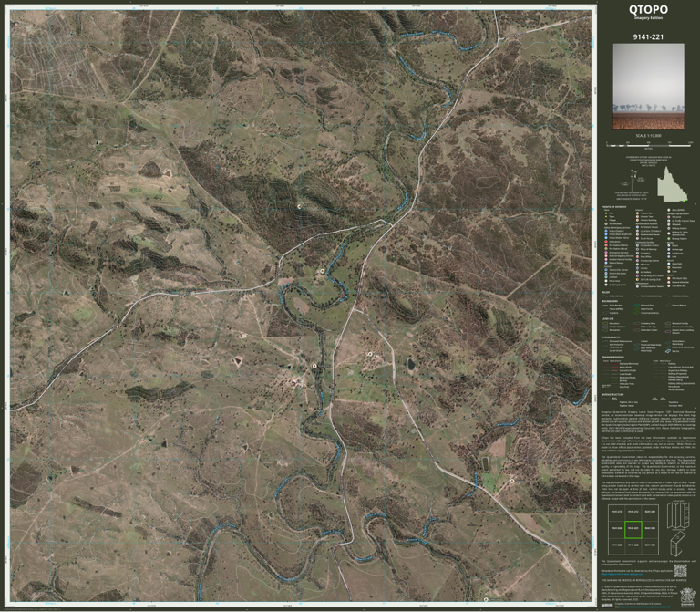The width and height of the screenshot is (700, 612).
Task: Open the blue QTopo application link
Action: click(622, 574)
